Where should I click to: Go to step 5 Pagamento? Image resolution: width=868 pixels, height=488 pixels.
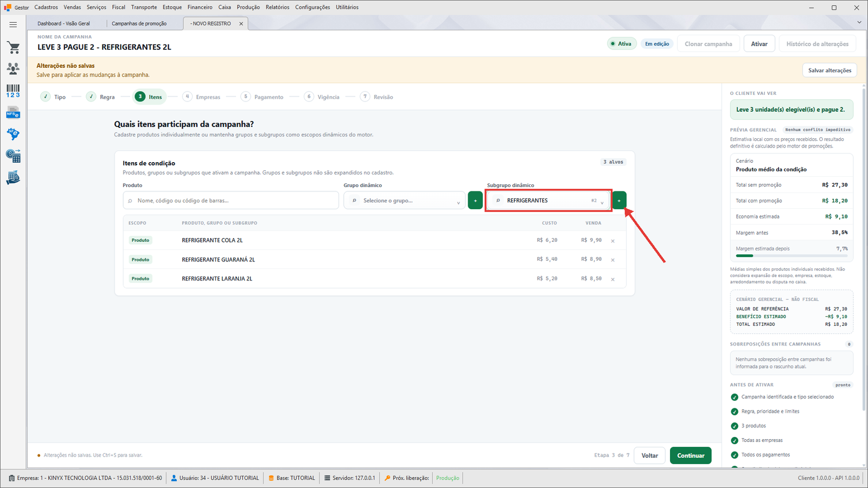point(262,97)
